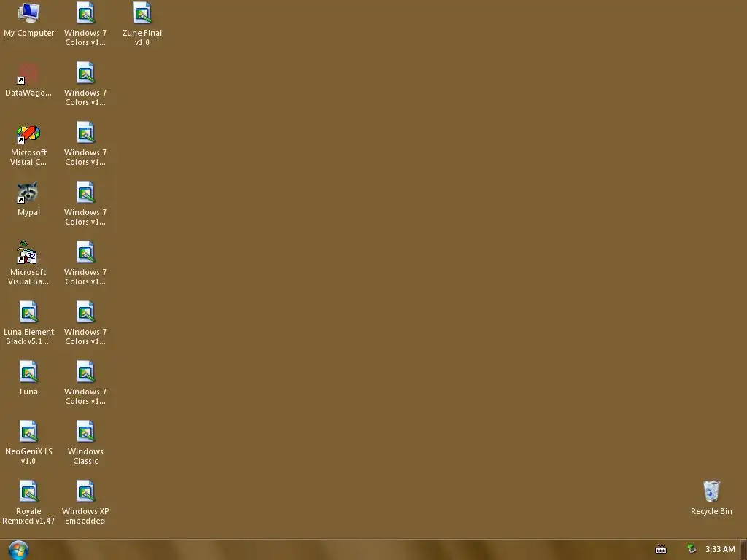The height and width of the screenshot is (560, 747).
Task: Open the Start menu orb
Action: click(x=18, y=550)
